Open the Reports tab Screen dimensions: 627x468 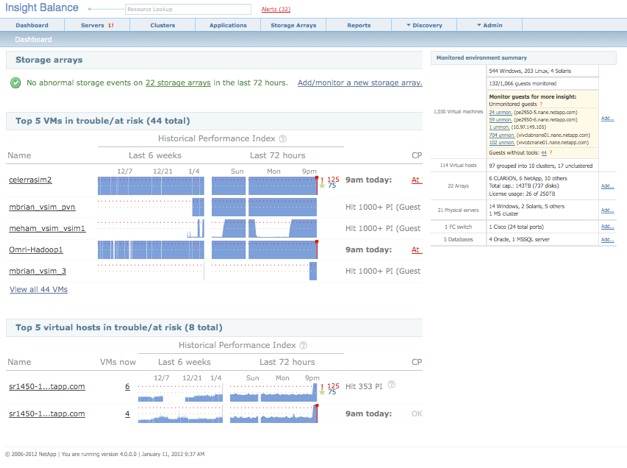tap(359, 25)
